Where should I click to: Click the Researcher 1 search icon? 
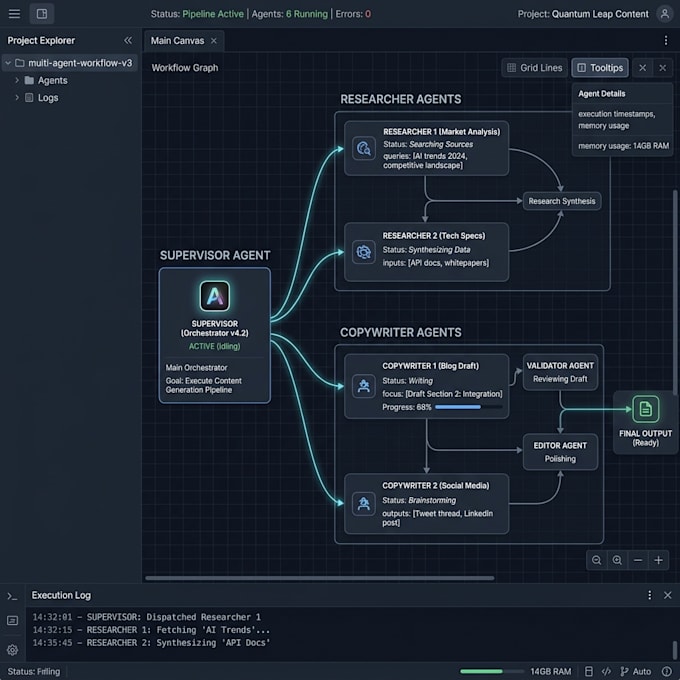(363, 148)
